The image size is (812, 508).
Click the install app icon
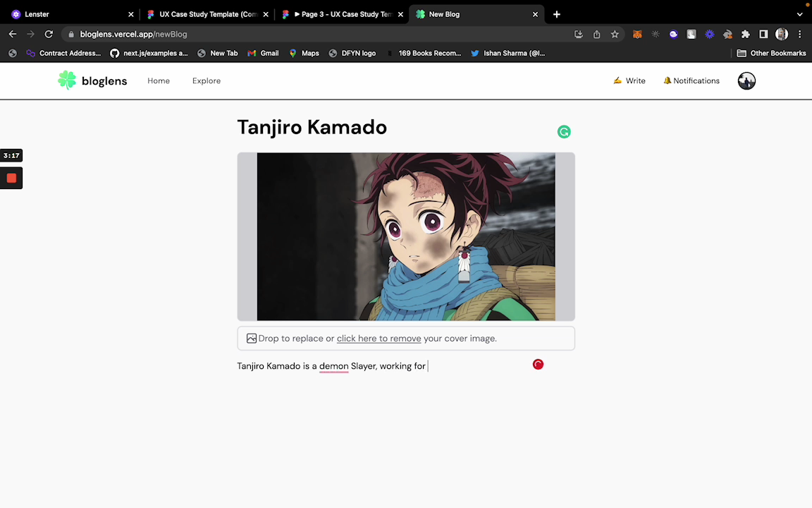tap(579, 34)
